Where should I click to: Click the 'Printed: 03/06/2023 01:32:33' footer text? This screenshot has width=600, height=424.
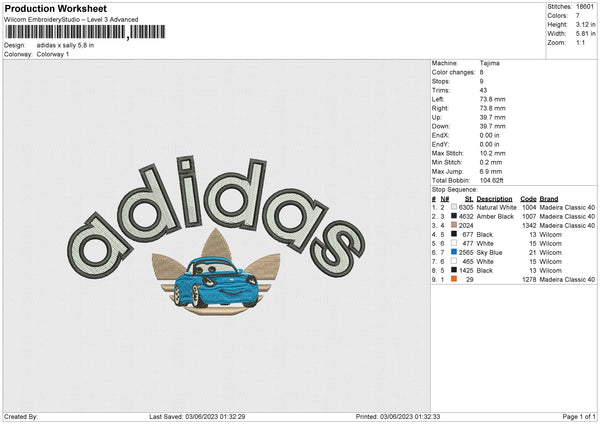[398, 416]
